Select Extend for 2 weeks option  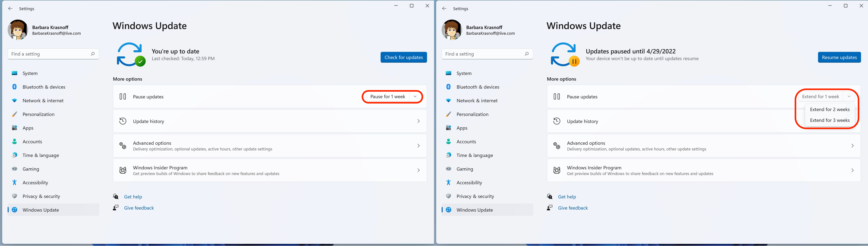[830, 110]
